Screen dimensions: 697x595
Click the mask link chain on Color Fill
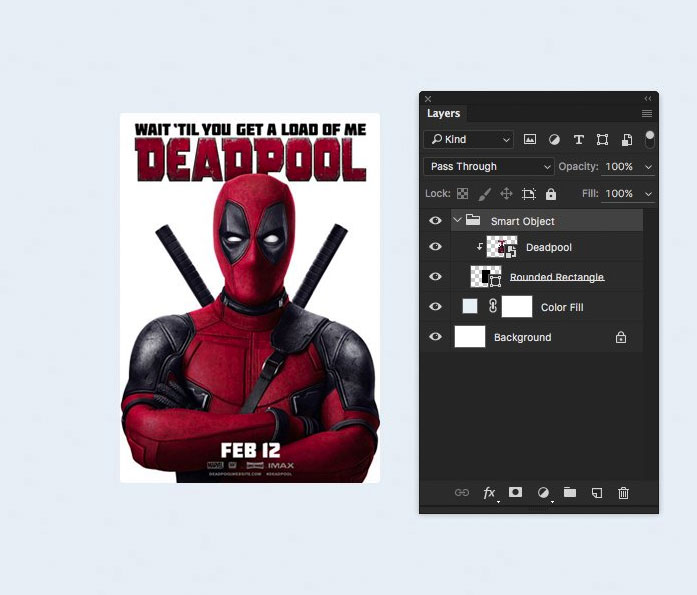pos(493,306)
